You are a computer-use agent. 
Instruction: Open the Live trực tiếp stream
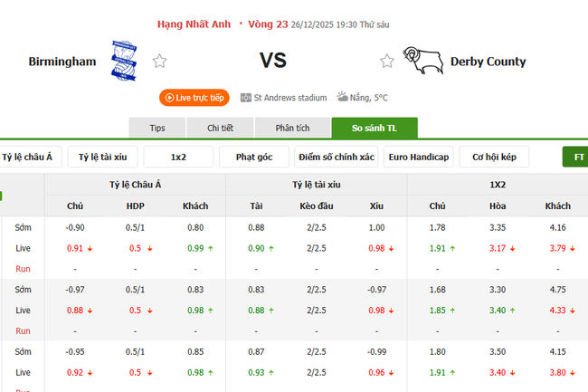[195, 97]
